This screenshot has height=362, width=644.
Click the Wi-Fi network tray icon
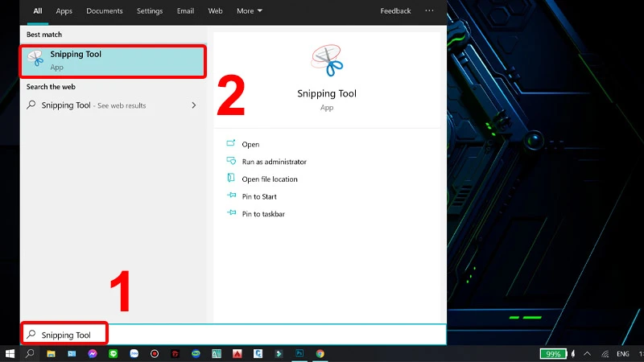coord(605,353)
